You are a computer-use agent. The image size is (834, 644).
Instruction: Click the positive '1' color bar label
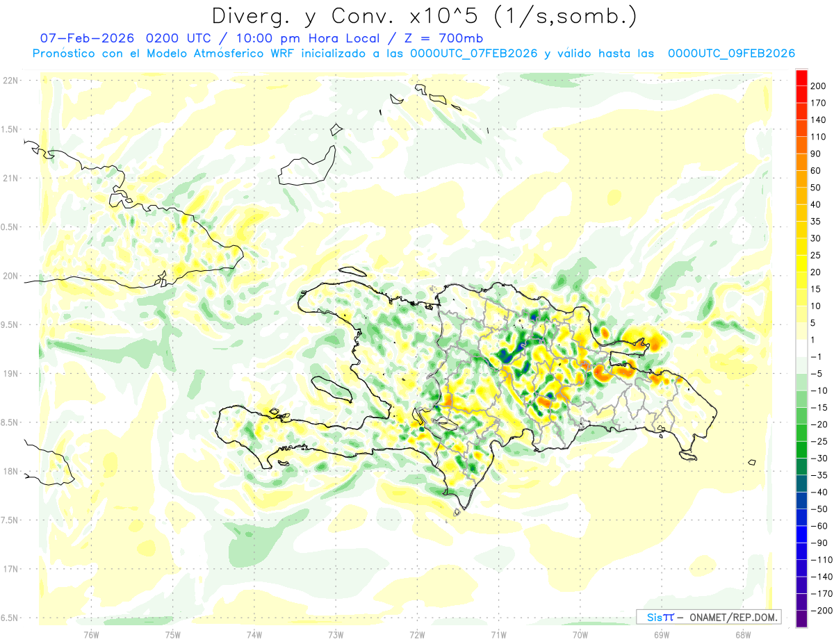(814, 340)
